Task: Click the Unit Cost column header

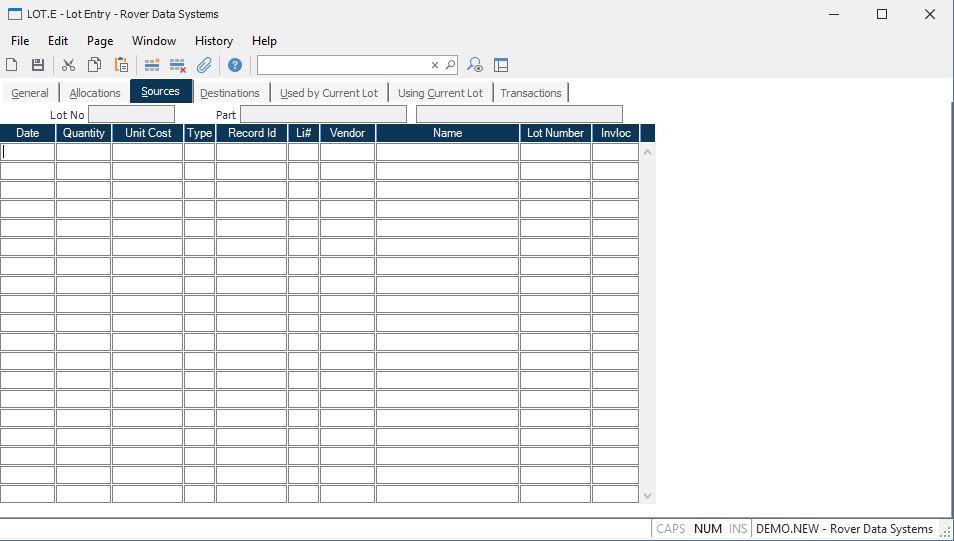Action: tap(148, 133)
